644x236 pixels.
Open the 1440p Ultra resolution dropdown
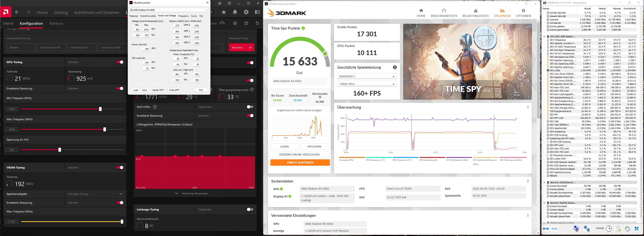(367, 84)
